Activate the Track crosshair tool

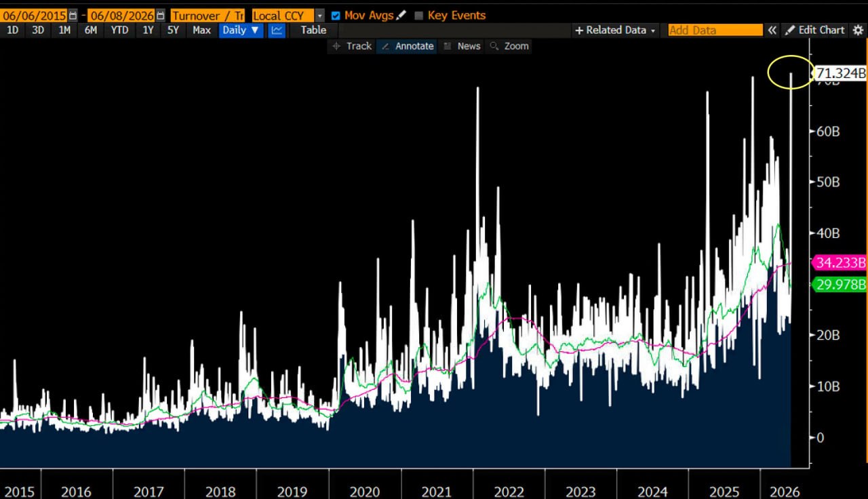click(351, 46)
